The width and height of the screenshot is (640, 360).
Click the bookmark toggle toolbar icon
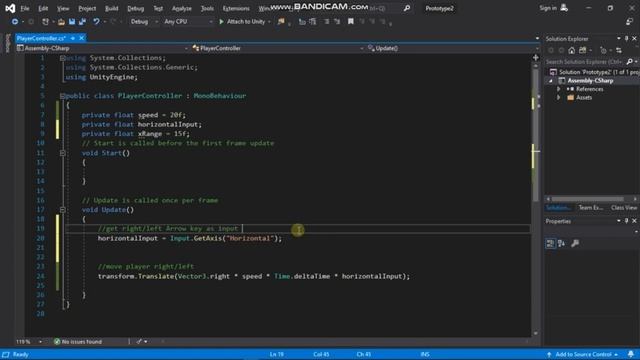point(351,22)
